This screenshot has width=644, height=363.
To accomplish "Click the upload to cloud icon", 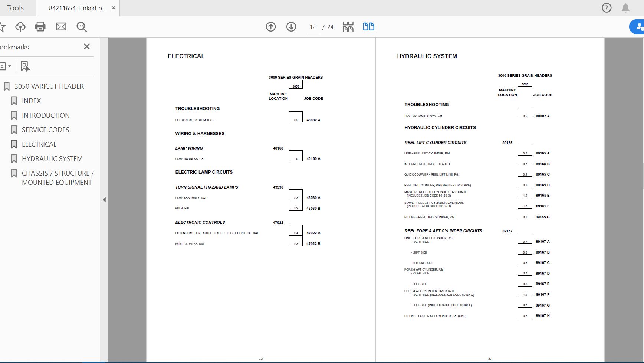I will pos(20,27).
